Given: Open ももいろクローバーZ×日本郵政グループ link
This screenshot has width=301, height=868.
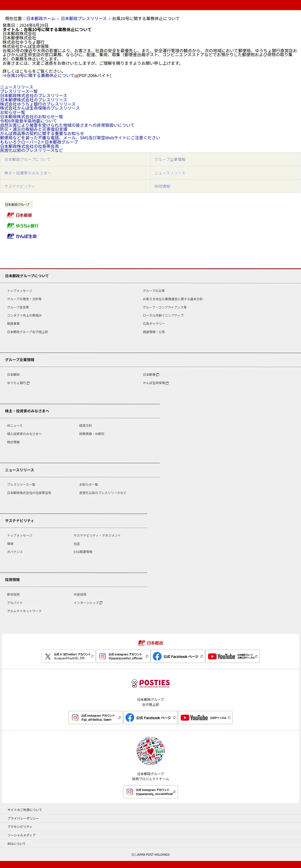Looking at the screenshot, I should pyautogui.click(x=39, y=142).
